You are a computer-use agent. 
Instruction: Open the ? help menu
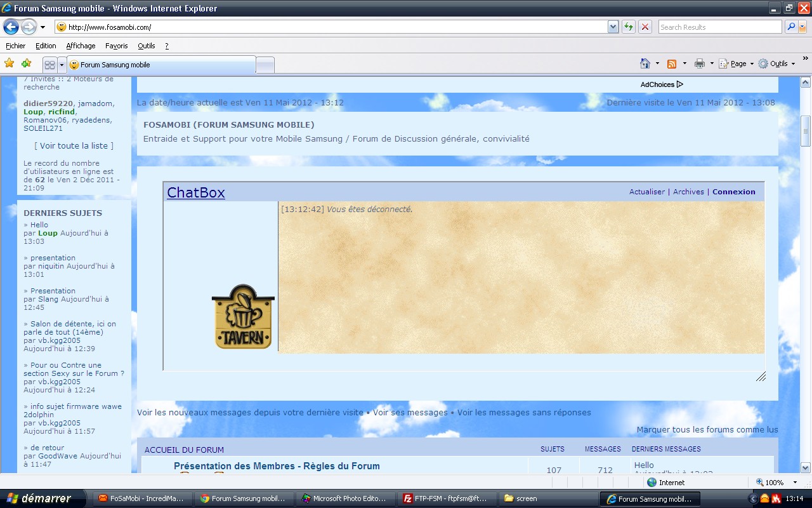(x=167, y=46)
